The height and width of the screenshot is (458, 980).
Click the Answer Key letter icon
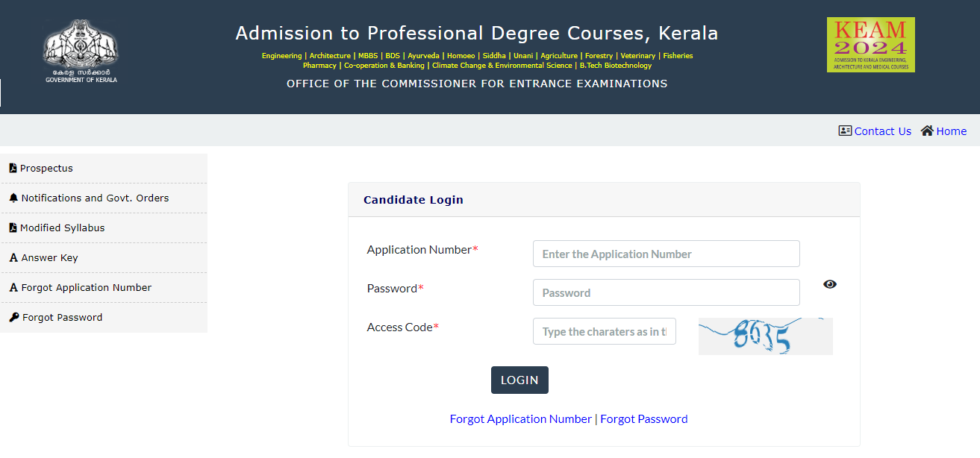click(x=13, y=258)
